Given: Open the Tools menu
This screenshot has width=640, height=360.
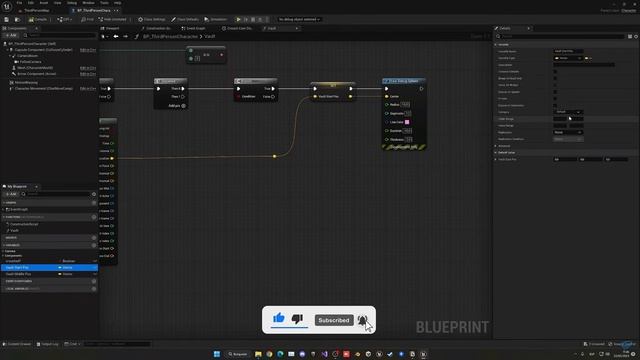Looking at the screenshot, I should [104, 3].
